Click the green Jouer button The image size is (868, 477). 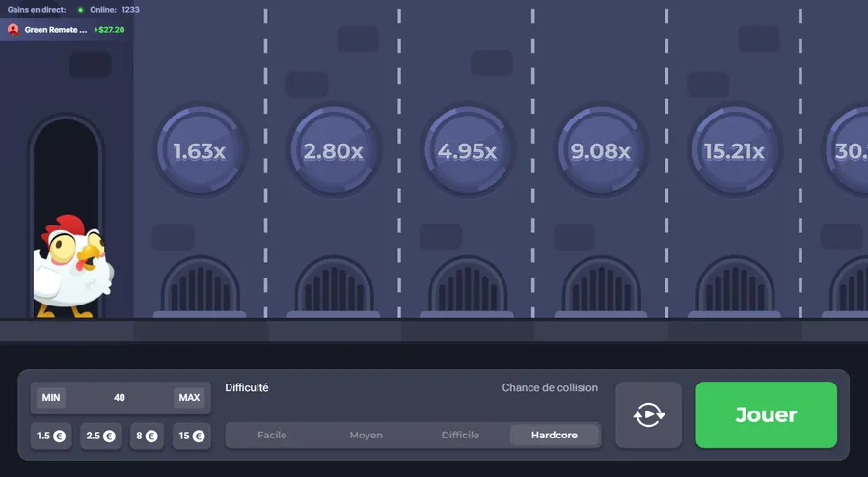766,414
